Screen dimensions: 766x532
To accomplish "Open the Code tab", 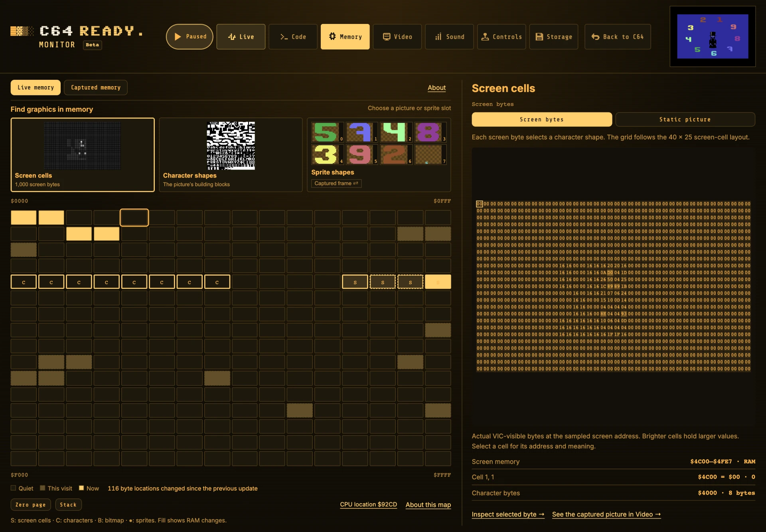I will 293,37.
